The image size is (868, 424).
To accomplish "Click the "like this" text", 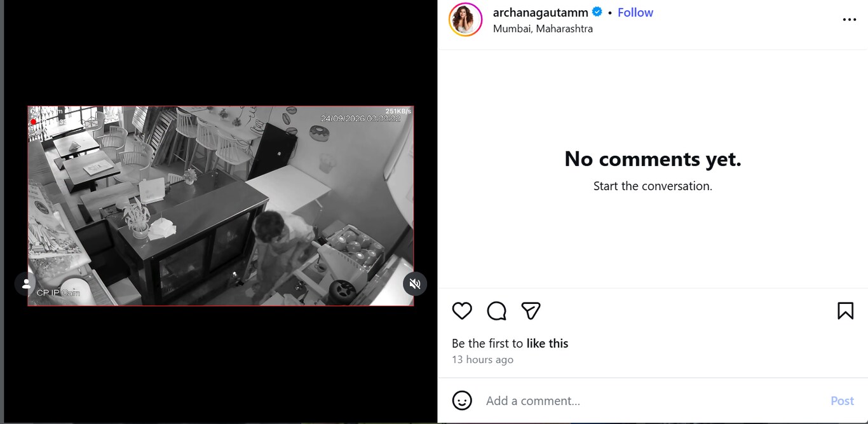I will (x=547, y=343).
